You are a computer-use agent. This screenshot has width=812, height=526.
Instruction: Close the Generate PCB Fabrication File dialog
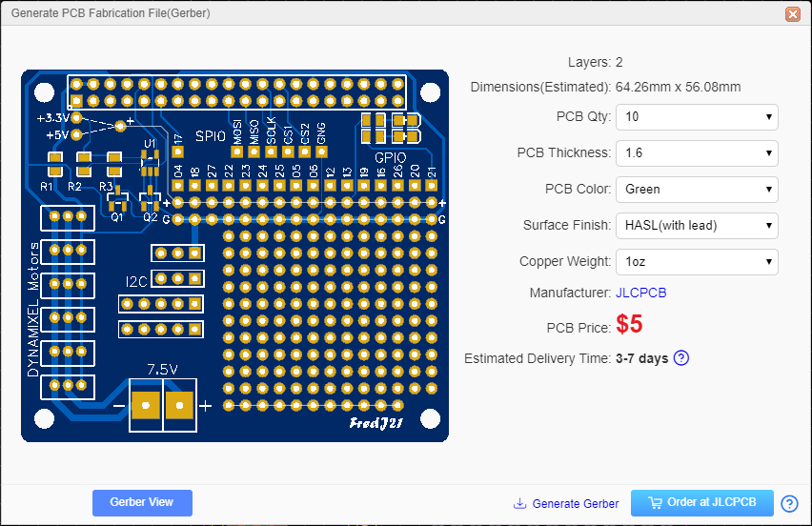tap(792, 13)
